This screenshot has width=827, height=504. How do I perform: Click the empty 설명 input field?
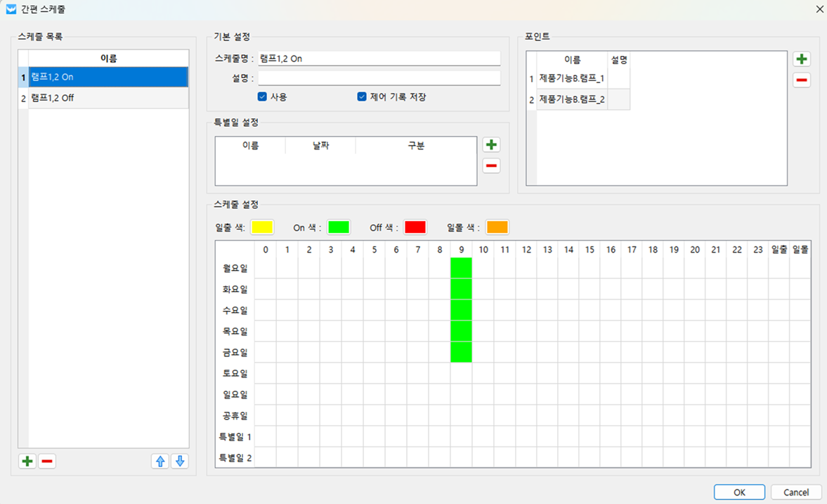point(379,79)
